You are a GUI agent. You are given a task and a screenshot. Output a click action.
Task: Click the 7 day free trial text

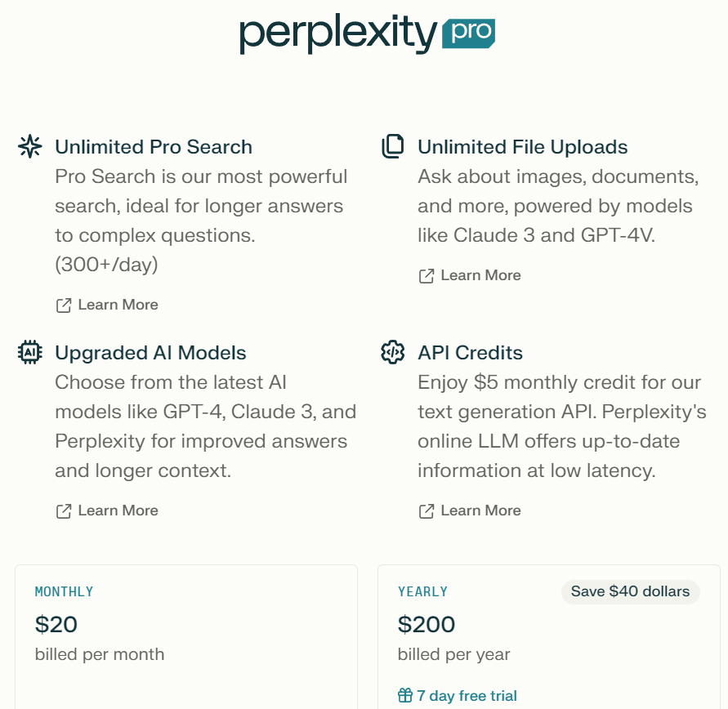(x=467, y=696)
